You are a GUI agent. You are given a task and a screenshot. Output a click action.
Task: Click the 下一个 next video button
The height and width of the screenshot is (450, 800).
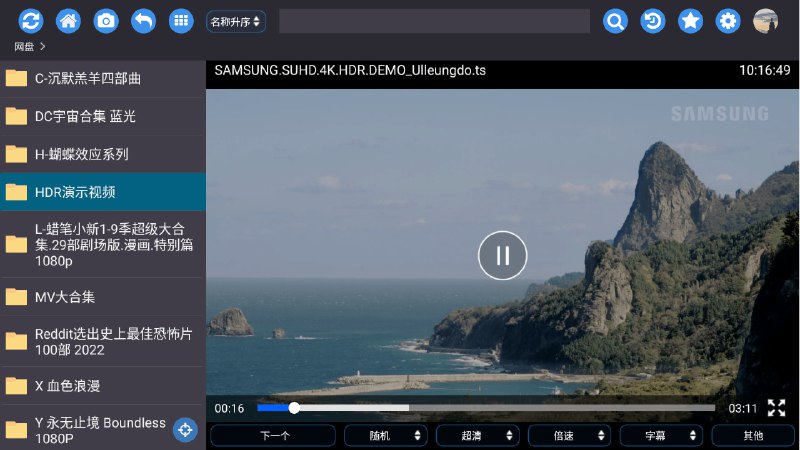[273, 435]
